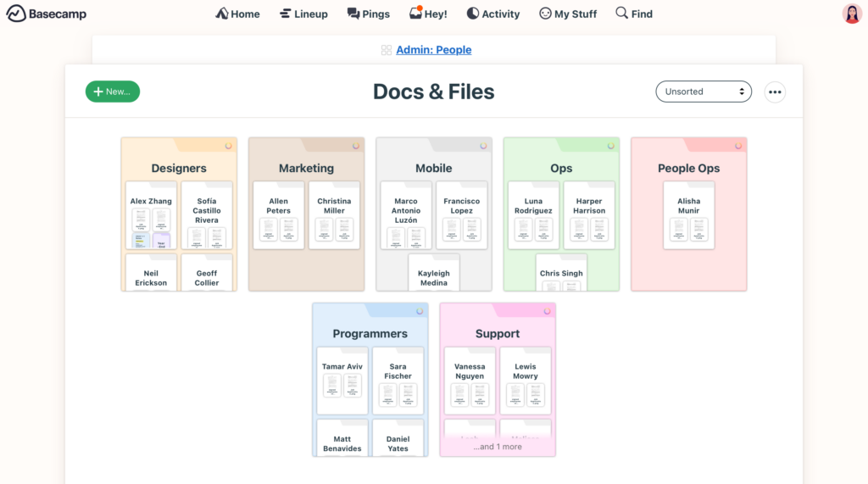The width and height of the screenshot is (868, 484).
Task: Click the color dot on Marketing folder
Action: tap(356, 146)
